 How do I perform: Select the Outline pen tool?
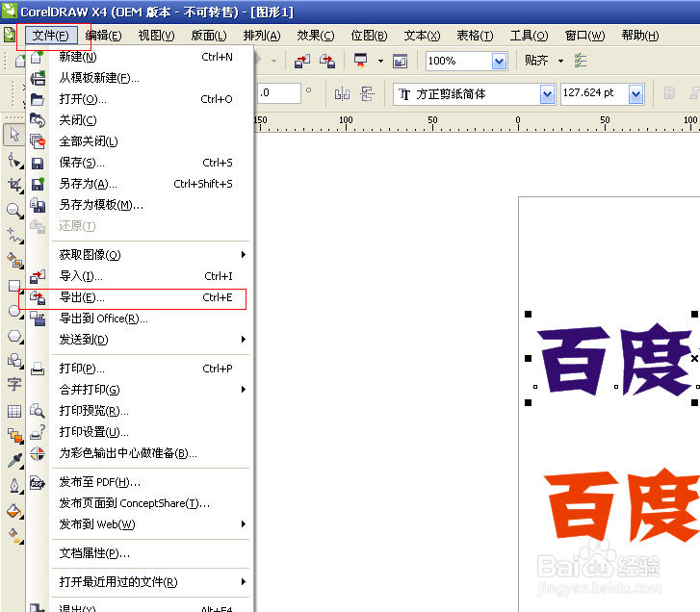tap(14, 486)
